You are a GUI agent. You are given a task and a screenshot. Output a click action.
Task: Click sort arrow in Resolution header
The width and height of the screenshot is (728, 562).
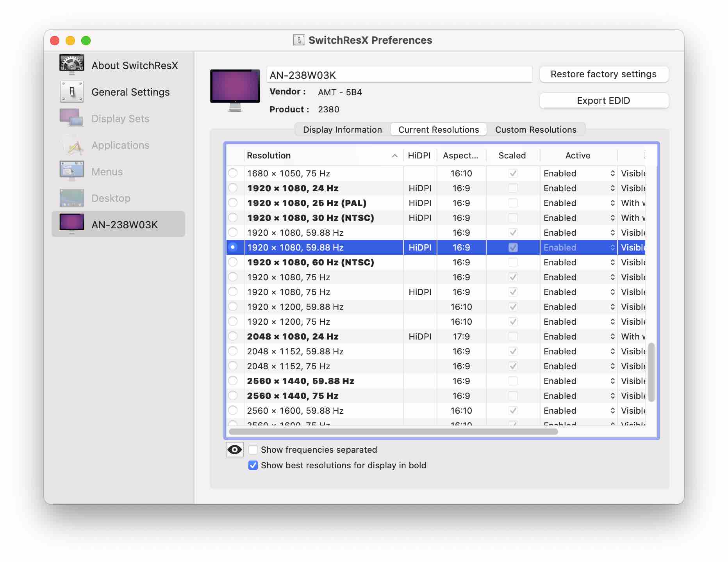(395, 155)
